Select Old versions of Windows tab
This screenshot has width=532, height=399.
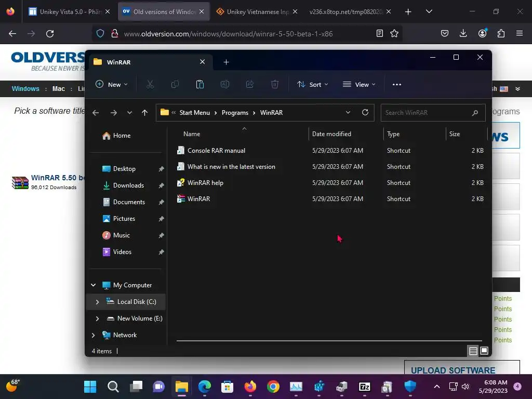[164, 11]
